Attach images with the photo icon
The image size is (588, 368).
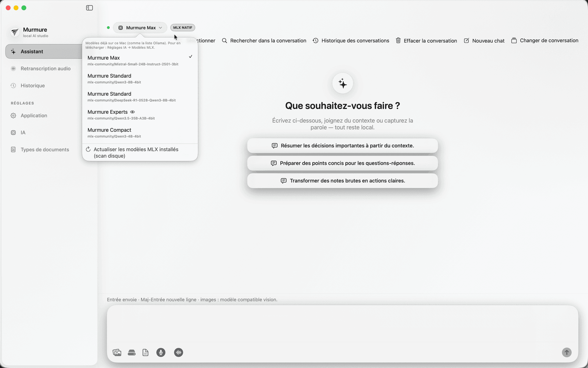point(117,352)
